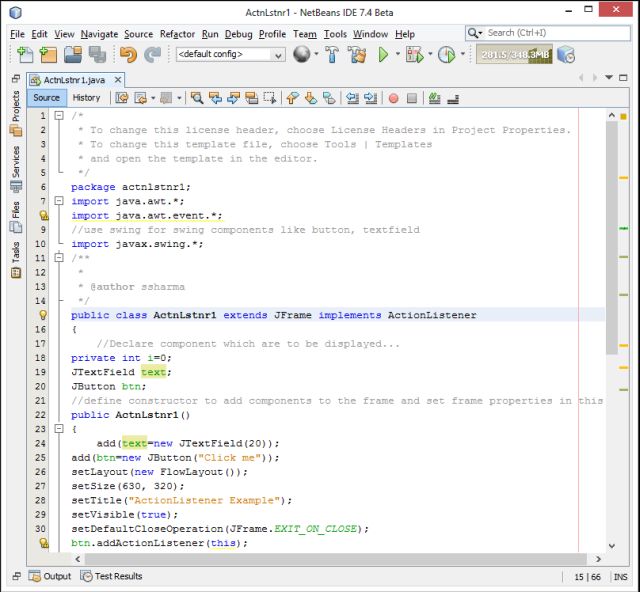The image size is (640, 592).
Task: Click the red start macro recording button
Action: point(393,98)
